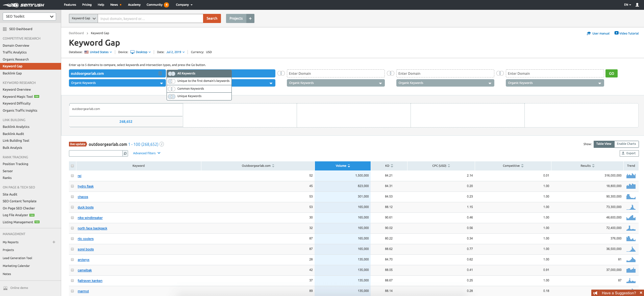Click the keyword filter text box
The height and width of the screenshot is (296, 644).
96,154
